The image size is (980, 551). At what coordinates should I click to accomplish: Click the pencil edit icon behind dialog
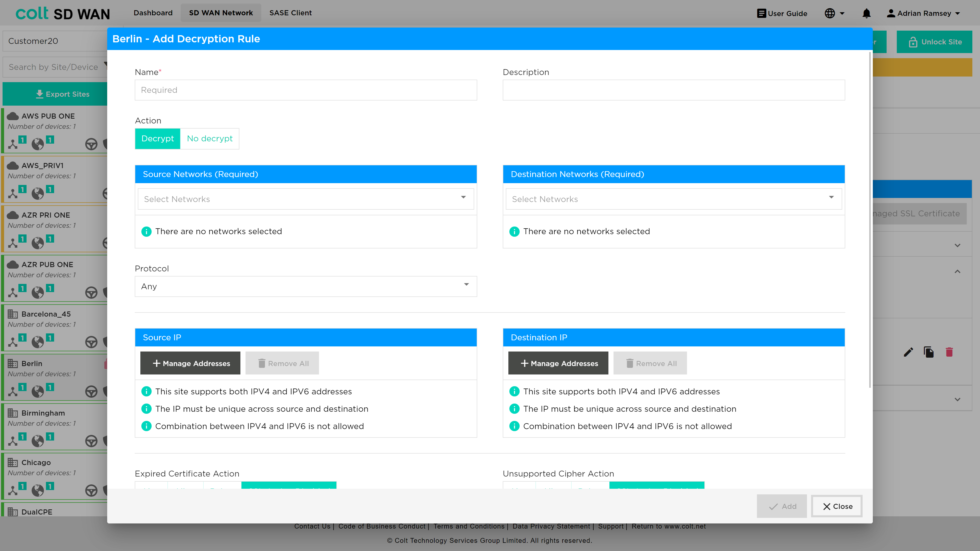pyautogui.click(x=908, y=352)
